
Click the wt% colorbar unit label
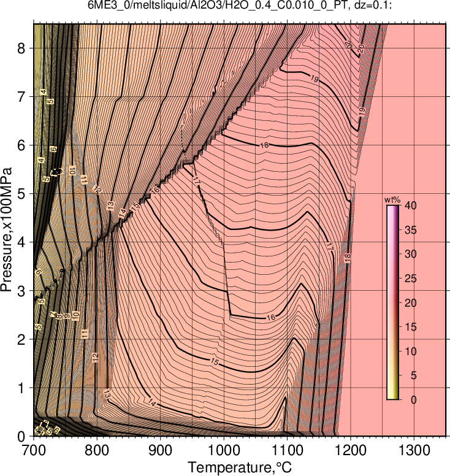coord(392,200)
